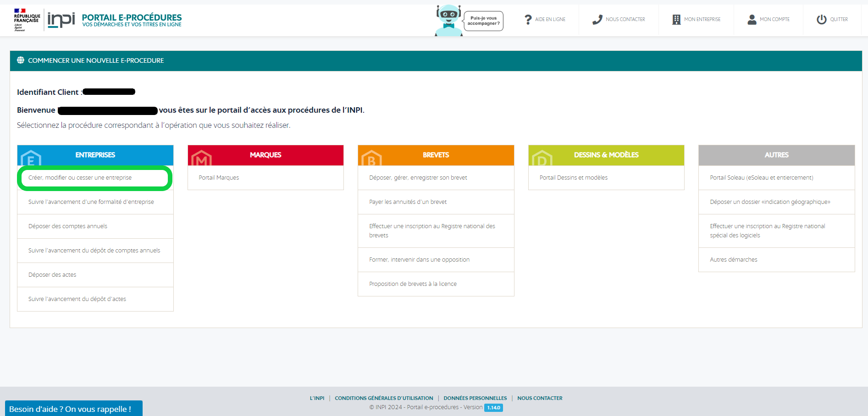Viewport: 868px width, 416px height.
Task: Click the globe icon in teal banner
Action: point(21,60)
